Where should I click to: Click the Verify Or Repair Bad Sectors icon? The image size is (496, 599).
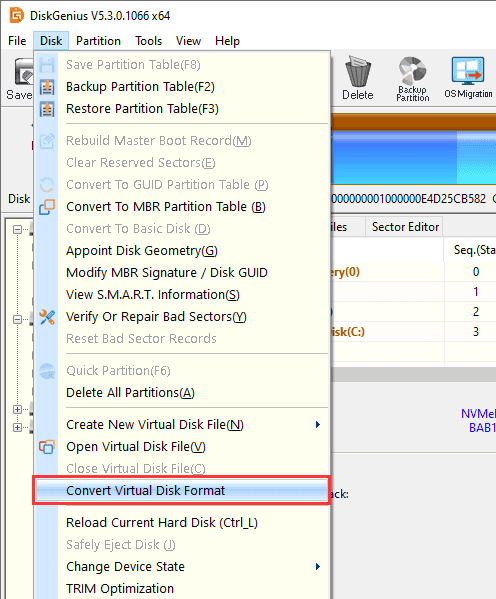47,317
